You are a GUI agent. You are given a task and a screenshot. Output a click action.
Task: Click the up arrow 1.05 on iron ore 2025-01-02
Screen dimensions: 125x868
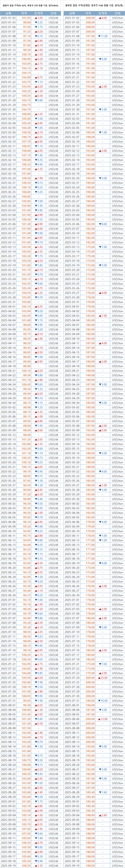point(38,18)
